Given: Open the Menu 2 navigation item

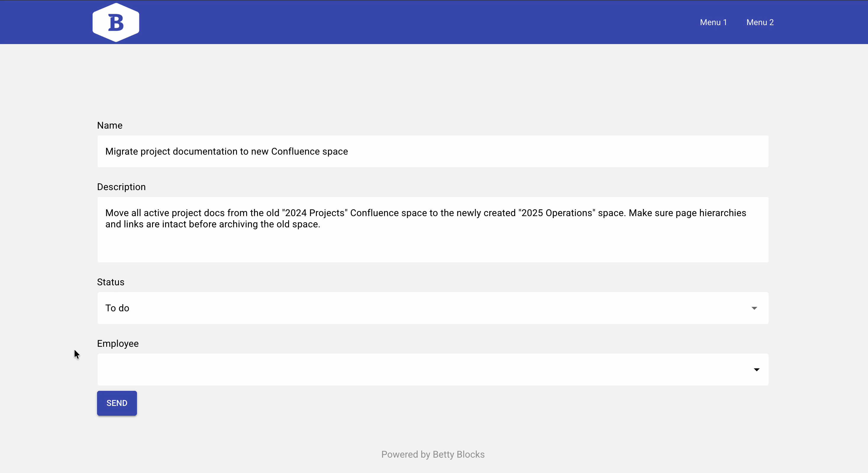Looking at the screenshot, I should coord(760,22).
